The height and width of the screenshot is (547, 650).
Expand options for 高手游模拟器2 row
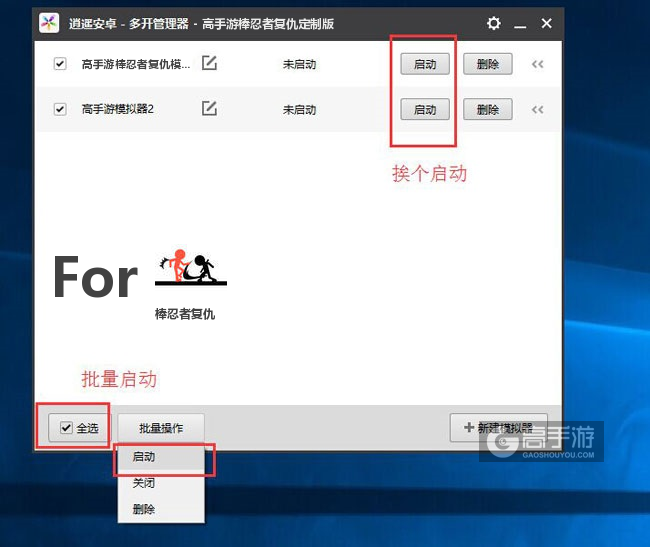coord(538,110)
